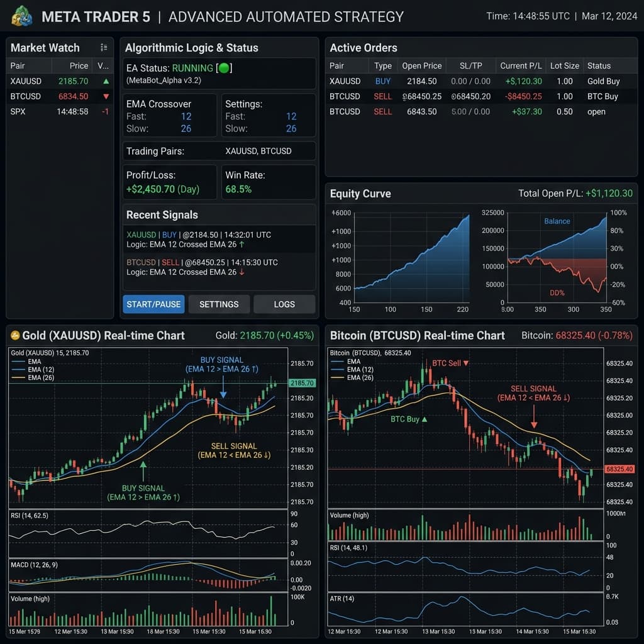Sort Active Orders by Open Price column

click(422, 65)
